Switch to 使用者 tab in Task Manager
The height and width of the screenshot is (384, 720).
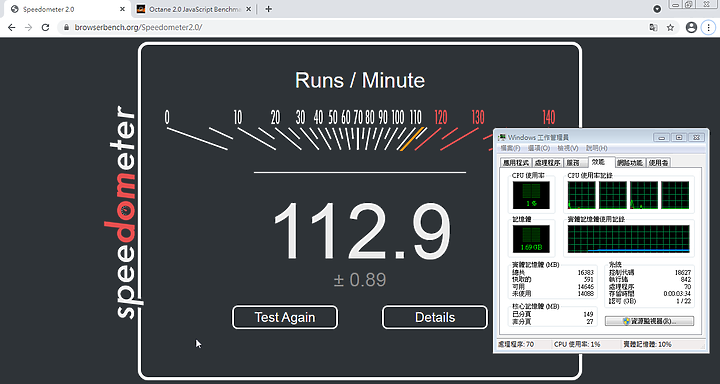[x=658, y=163]
